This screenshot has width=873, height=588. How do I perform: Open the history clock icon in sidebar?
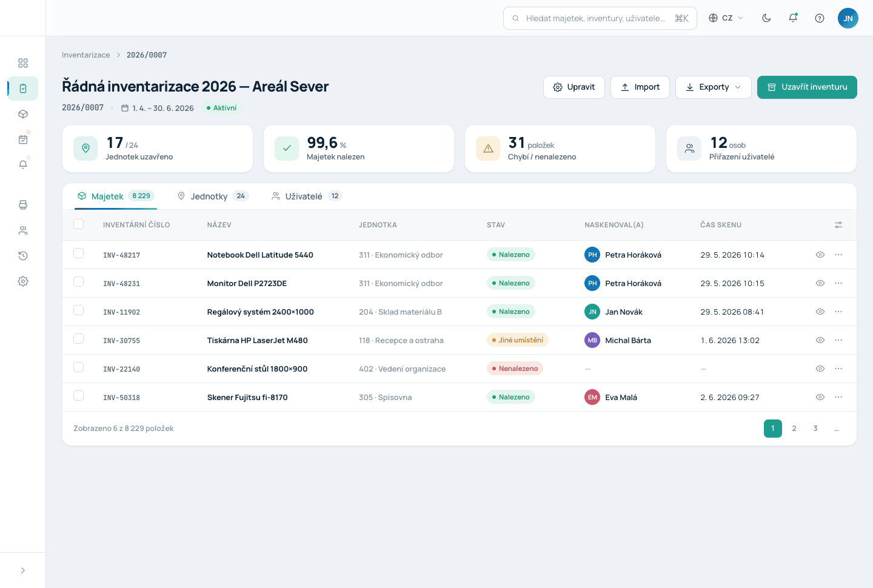click(23, 256)
